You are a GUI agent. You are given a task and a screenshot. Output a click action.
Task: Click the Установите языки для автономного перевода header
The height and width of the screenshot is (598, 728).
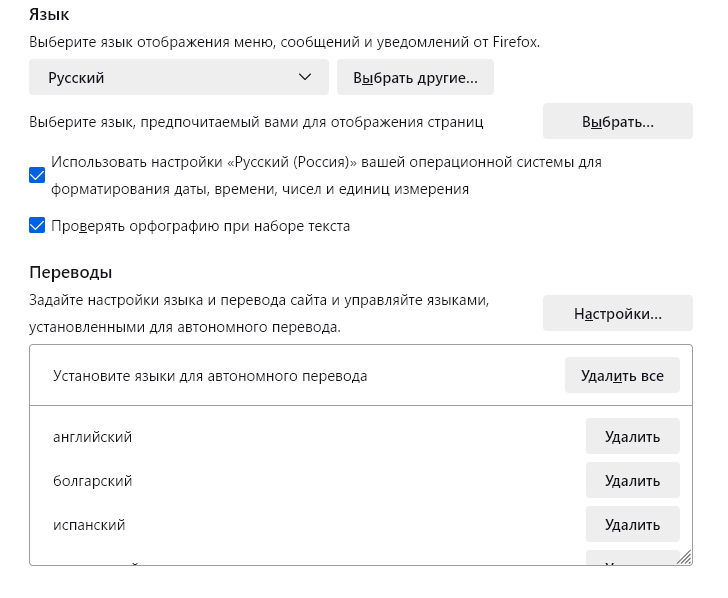[210, 376]
